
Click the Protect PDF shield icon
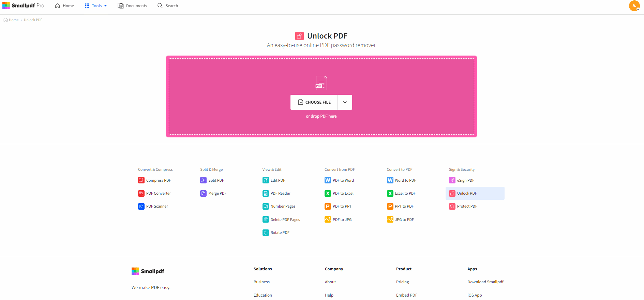(x=452, y=206)
